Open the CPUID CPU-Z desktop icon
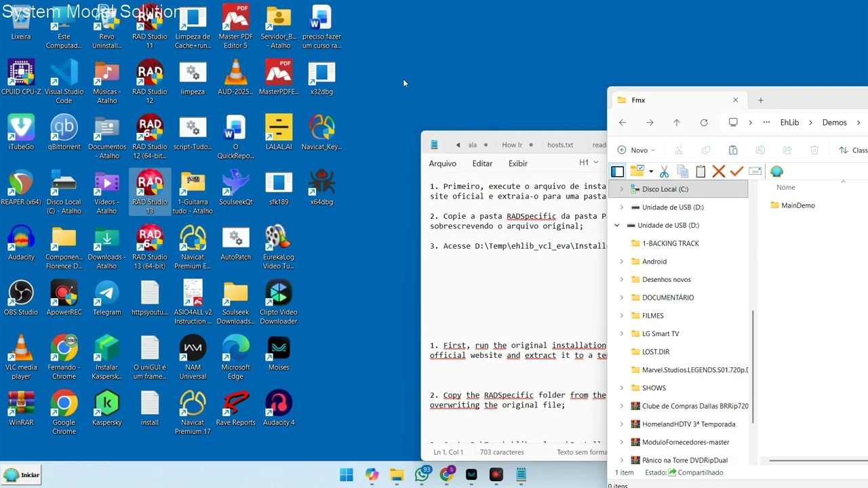The image size is (868, 488). 21,78
